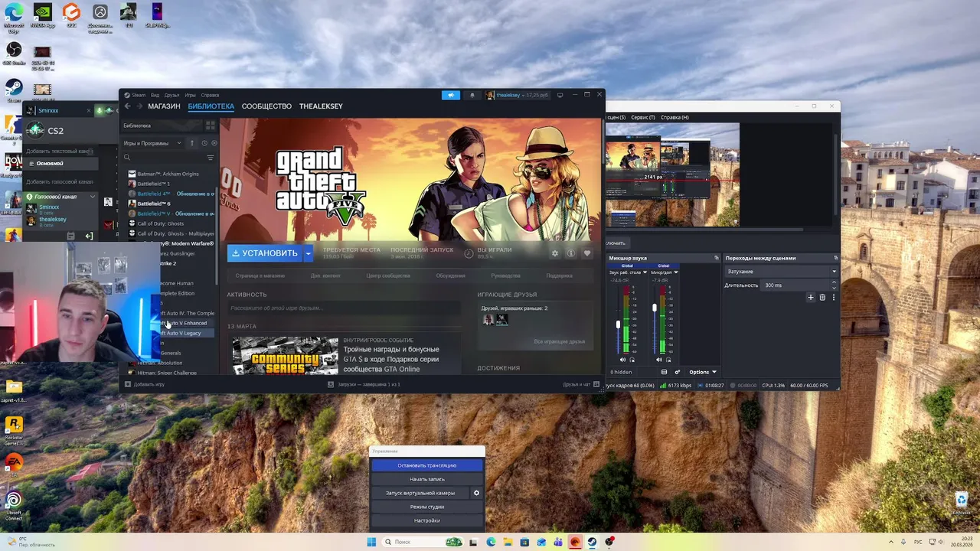Go back with Steam's back arrow
980x551 pixels.
coord(128,106)
